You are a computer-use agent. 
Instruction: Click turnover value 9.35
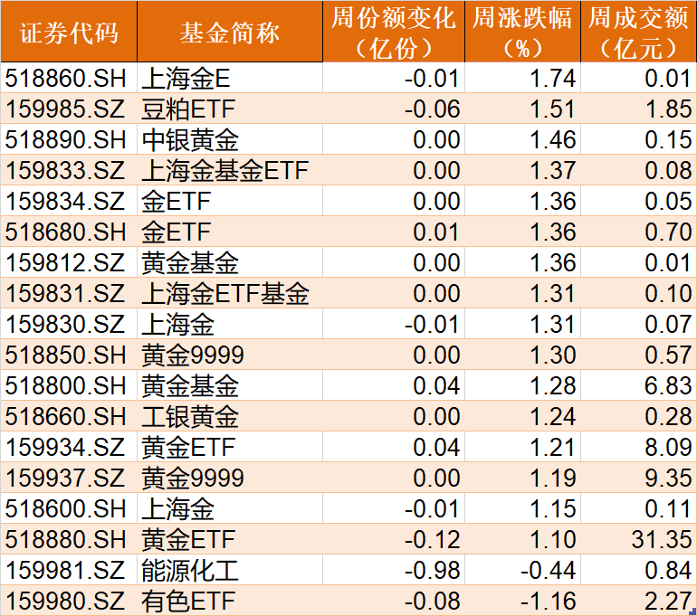click(x=669, y=478)
